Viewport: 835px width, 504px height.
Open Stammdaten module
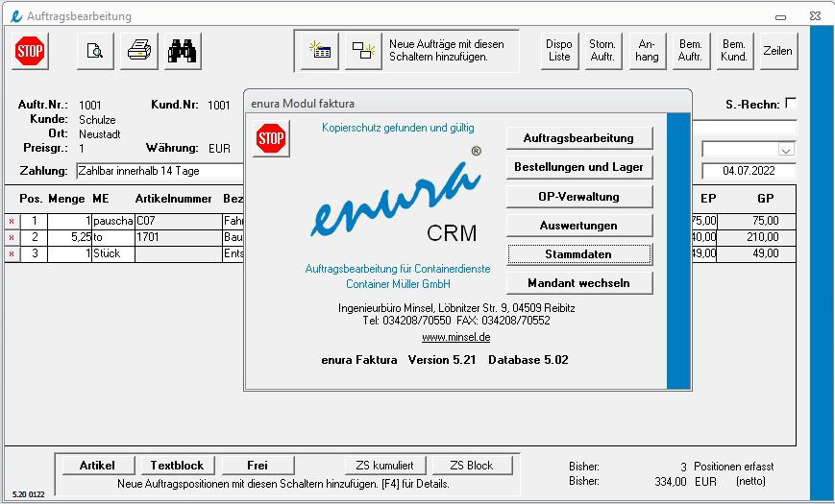(578, 254)
